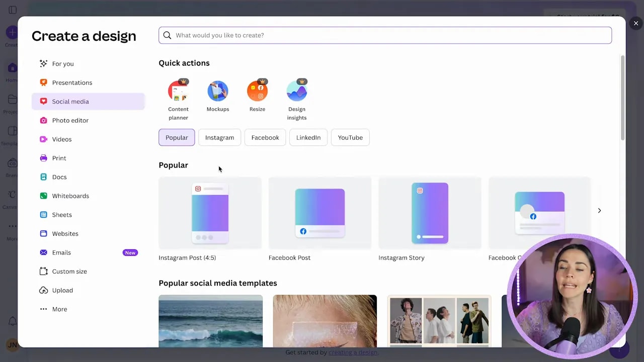The height and width of the screenshot is (362, 644).
Task: Choose Custom size from the sidebar
Action: 69,271
